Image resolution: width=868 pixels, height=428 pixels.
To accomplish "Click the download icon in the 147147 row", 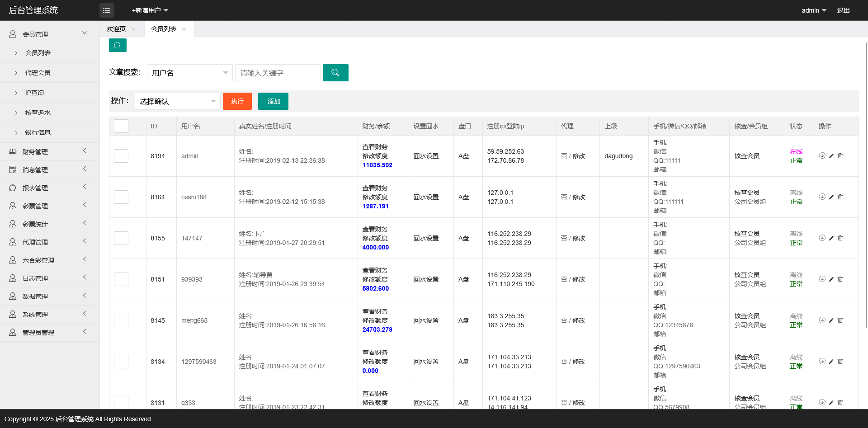I will tap(822, 238).
